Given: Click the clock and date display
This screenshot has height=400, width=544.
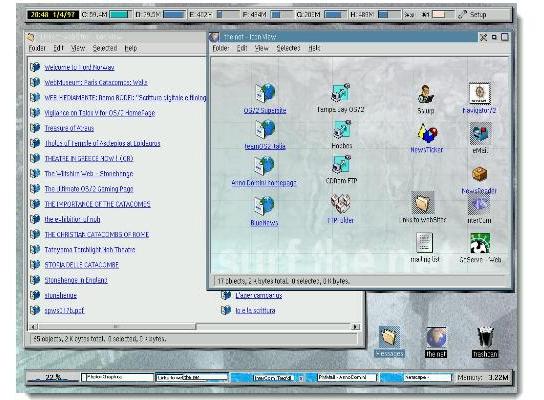Looking at the screenshot, I should click(x=53, y=15).
